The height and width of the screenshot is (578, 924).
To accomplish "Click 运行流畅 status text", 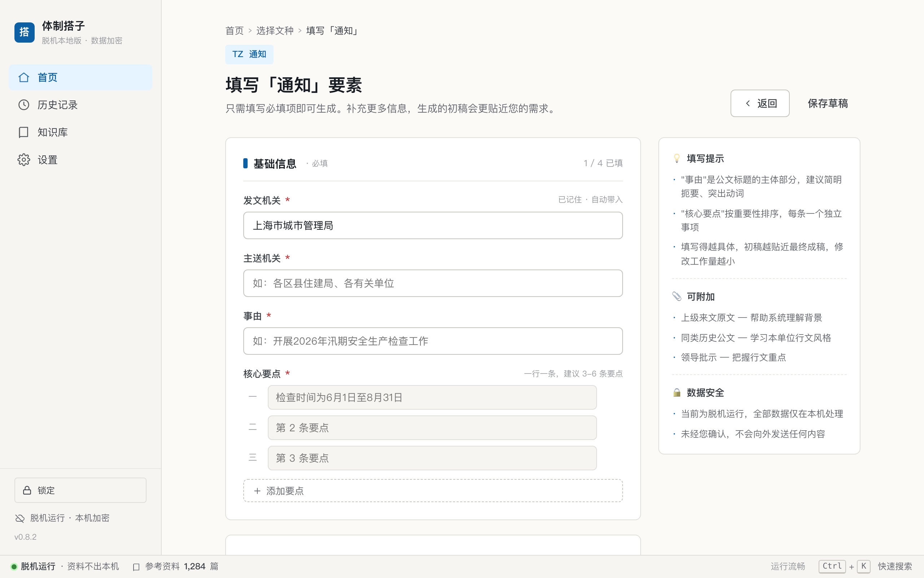I will pos(788,566).
